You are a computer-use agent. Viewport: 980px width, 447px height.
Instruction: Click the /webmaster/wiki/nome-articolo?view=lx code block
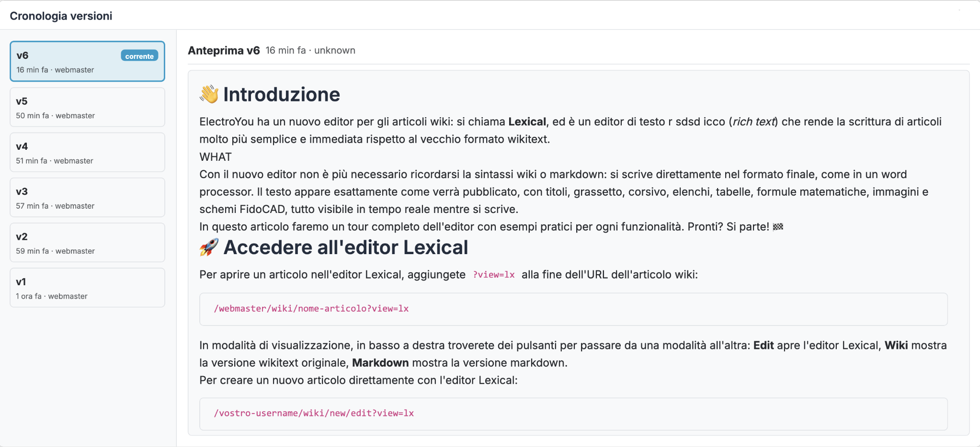tap(573, 309)
